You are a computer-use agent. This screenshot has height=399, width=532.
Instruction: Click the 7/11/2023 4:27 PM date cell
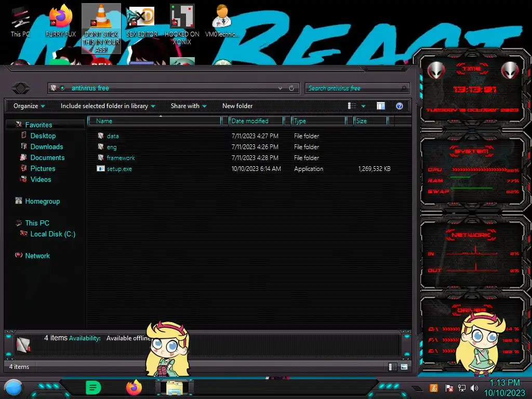(x=255, y=136)
